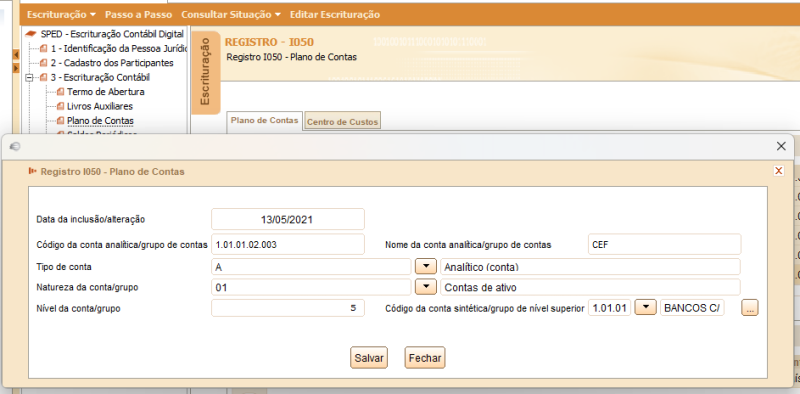Click the SPED book icon in tree
This screenshot has width=800, height=394.
(31, 34)
